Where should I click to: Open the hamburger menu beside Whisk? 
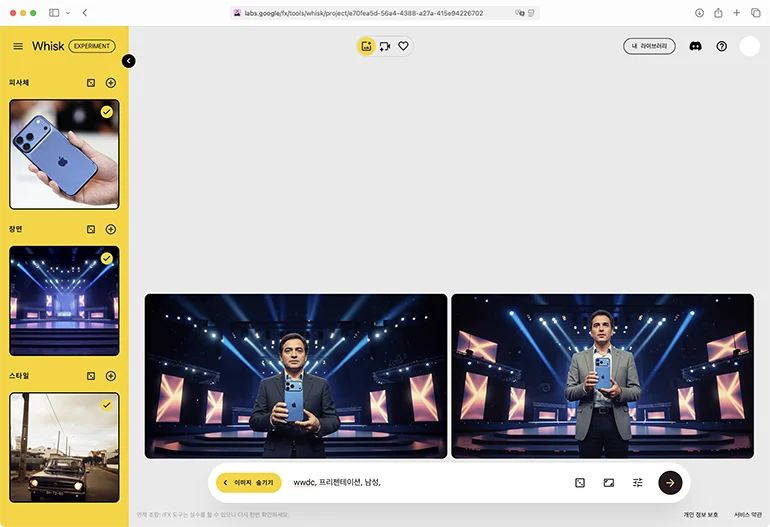[x=18, y=46]
